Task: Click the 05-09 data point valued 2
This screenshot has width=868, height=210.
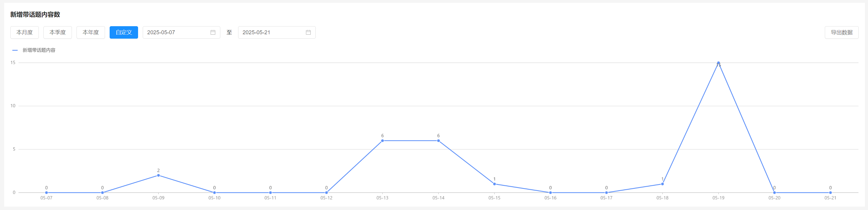Action: (158, 176)
